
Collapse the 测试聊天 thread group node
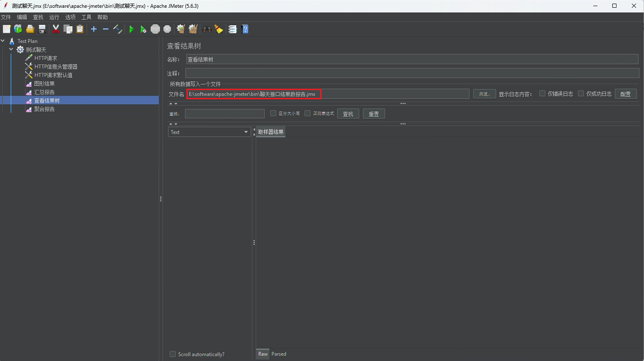(11, 49)
